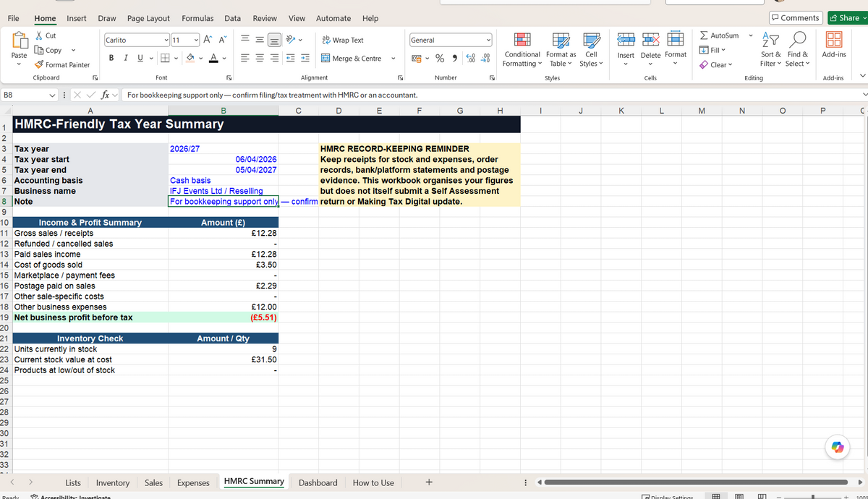The image size is (868, 499).
Task: Click the Comments button
Action: [x=795, y=17]
